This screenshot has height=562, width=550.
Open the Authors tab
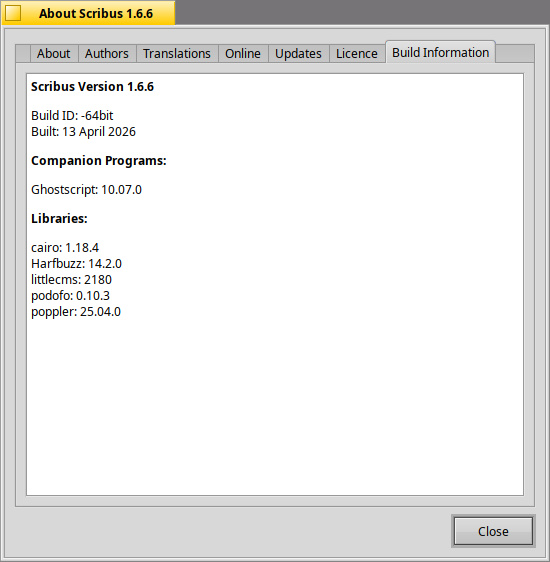(107, 54)
